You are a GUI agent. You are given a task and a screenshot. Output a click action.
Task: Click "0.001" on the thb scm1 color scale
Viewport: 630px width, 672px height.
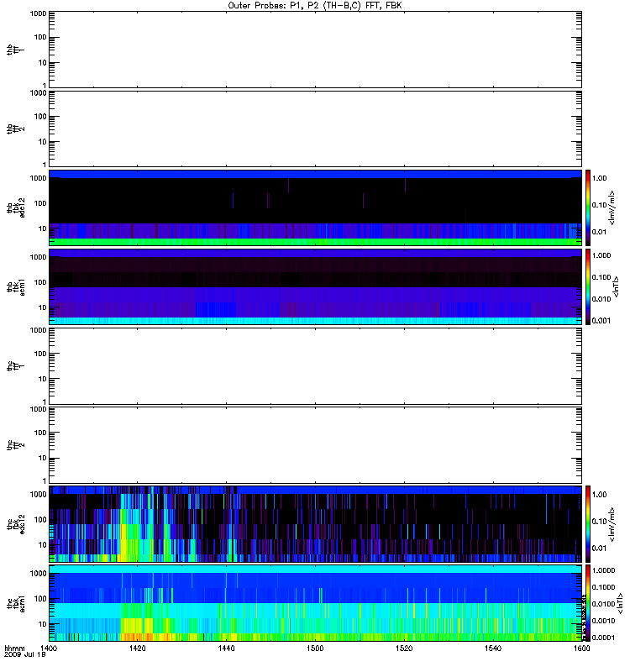[601, 321]
